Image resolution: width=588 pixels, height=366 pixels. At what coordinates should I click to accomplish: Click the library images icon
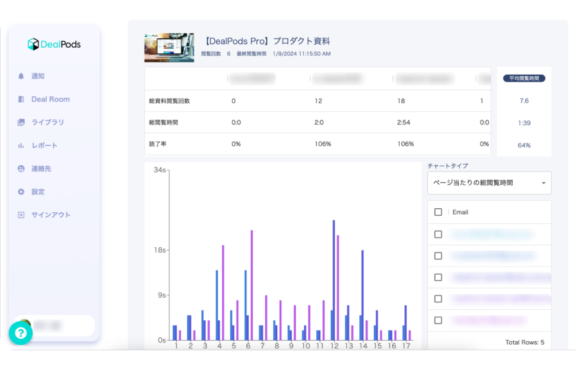click(21, 122)
